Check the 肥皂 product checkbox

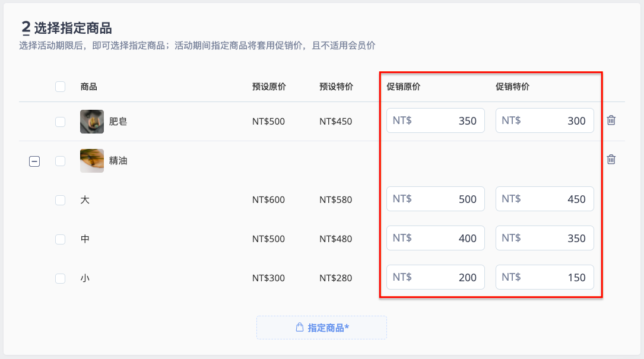point(61,122)
